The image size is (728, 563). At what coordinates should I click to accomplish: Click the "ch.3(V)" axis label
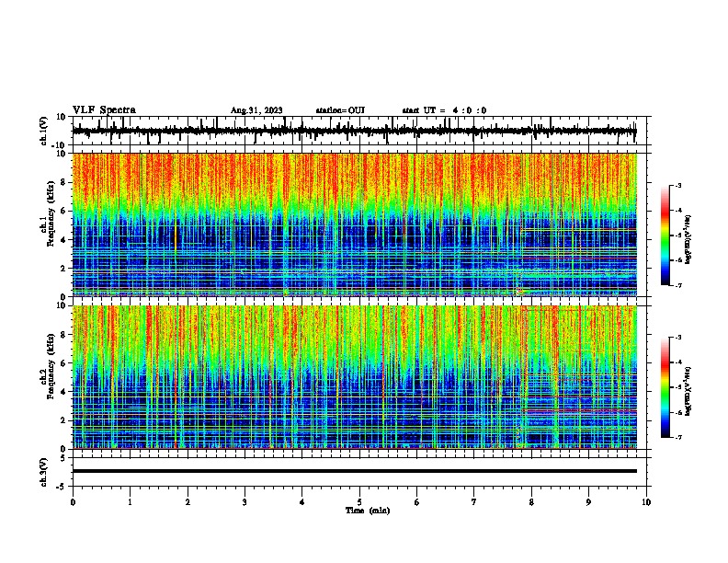[44, 472]
